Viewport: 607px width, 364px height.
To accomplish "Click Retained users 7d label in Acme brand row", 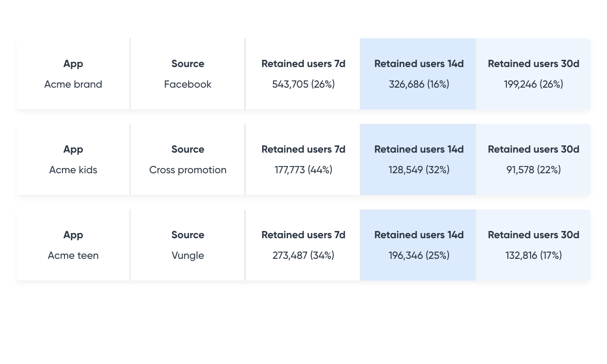I will (x=303, y=64).
